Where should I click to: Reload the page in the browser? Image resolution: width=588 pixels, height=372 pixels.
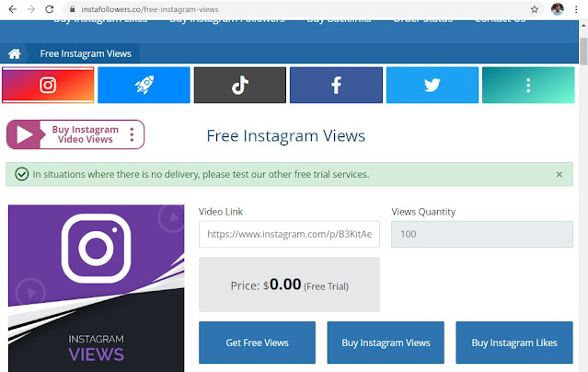(x=49, y=9)
